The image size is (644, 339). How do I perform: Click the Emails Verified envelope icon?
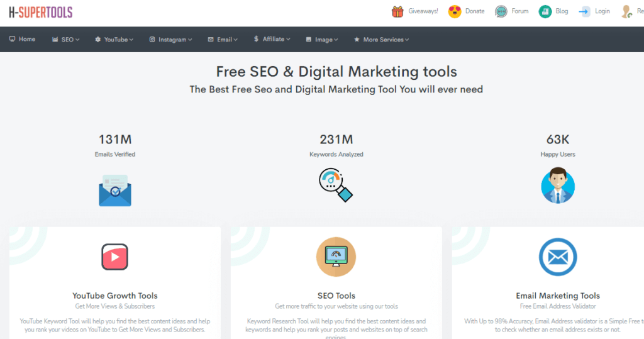pyautogui.click(x=115, y=190)
